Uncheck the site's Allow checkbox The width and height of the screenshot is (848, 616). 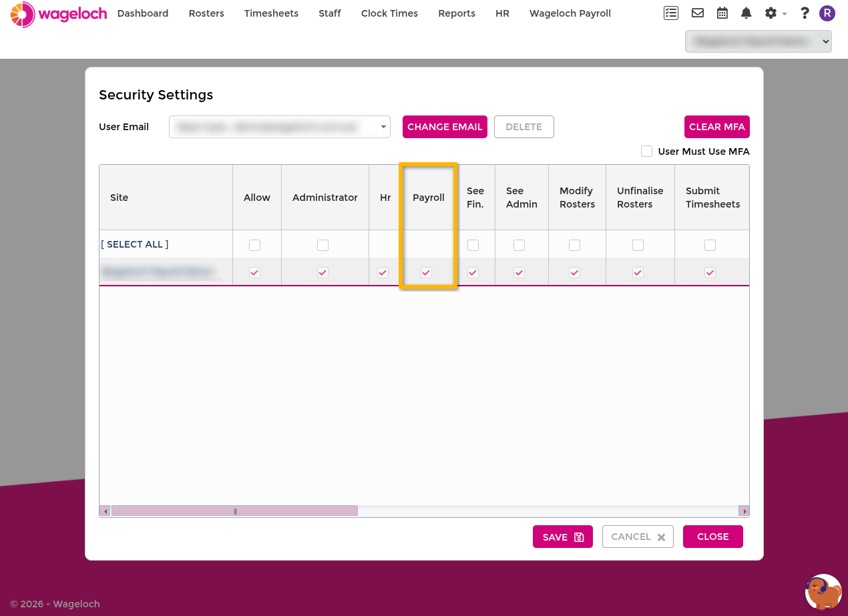(x=254, y=272)
